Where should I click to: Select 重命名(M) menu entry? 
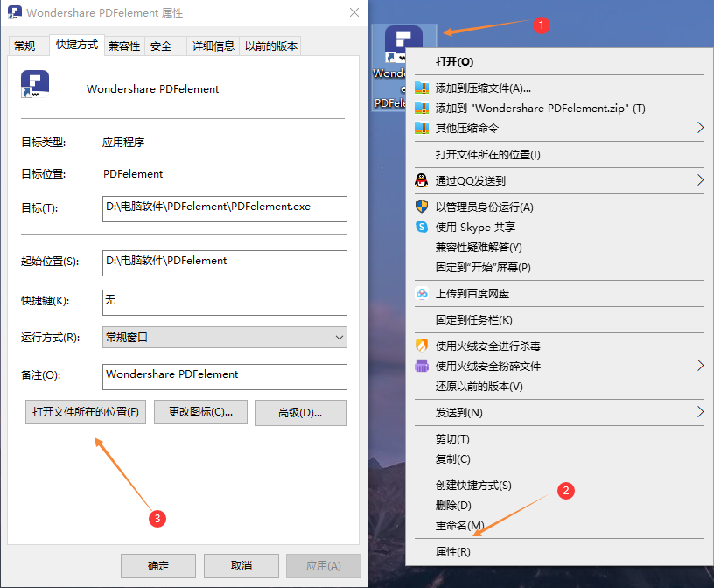click(x=559, y=525)
